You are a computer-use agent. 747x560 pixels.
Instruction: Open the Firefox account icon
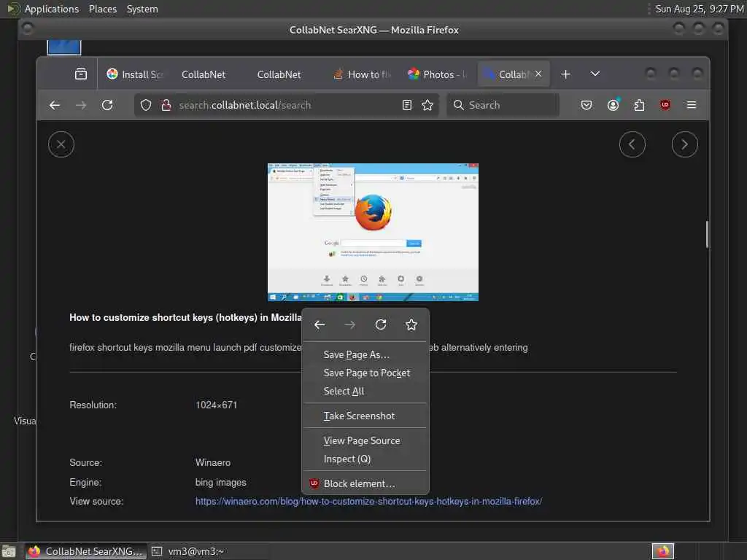613,105
